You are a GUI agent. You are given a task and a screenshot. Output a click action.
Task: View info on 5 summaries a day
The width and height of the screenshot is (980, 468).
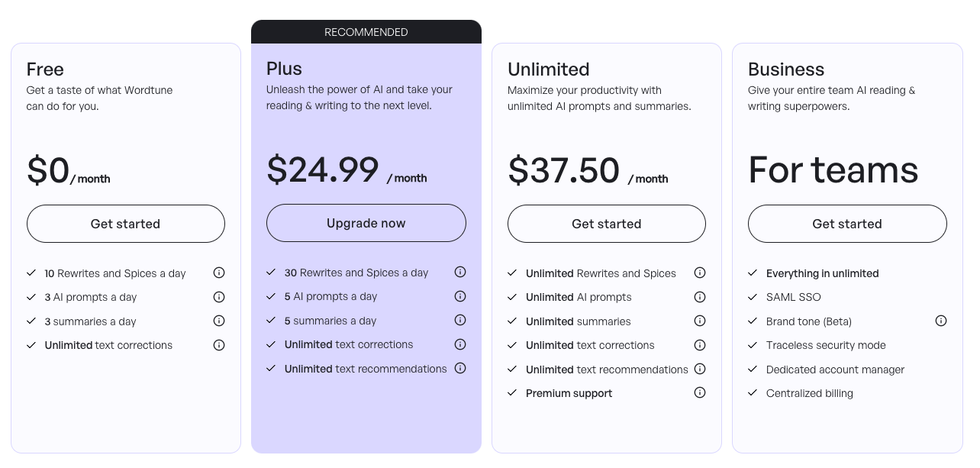point(460,321)
